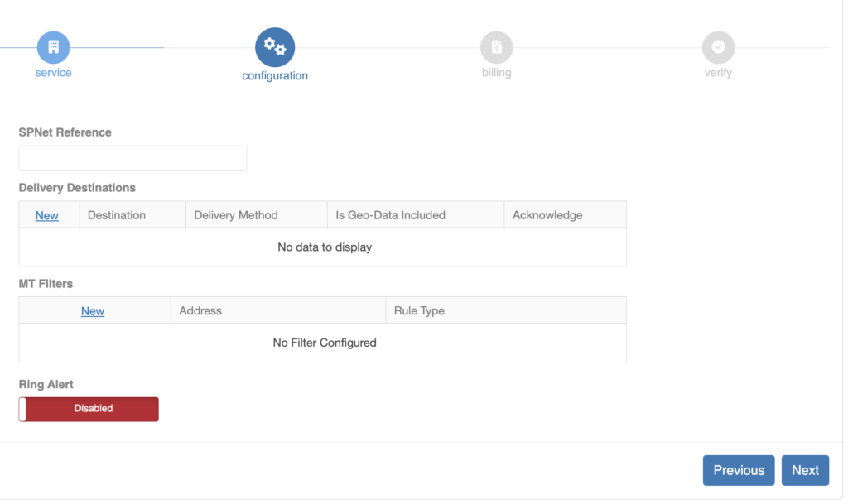Focus the SPNet Reference input field
Screen dimensions: 848x504
tap(132, 158)
